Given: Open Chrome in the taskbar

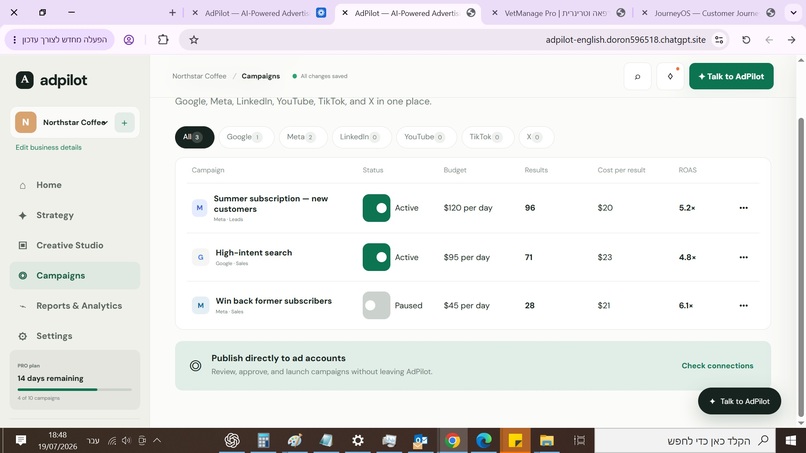Looking at the screenshot, I should pyautogui.click(x=453, y=441).
